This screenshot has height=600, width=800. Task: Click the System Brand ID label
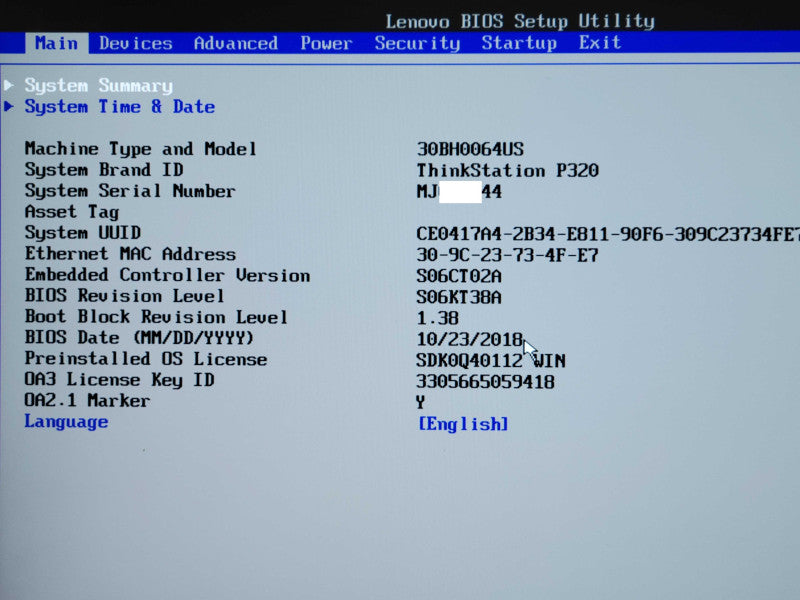[104, 169]
